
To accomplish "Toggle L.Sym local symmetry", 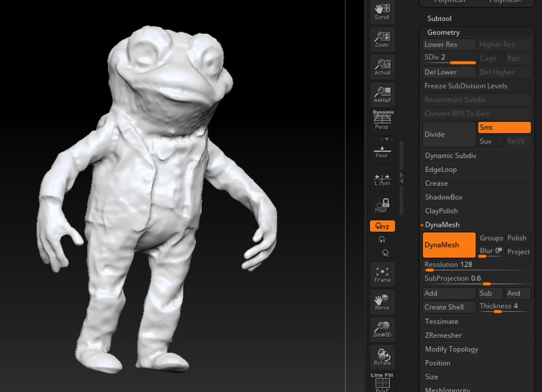I will 382,179.
